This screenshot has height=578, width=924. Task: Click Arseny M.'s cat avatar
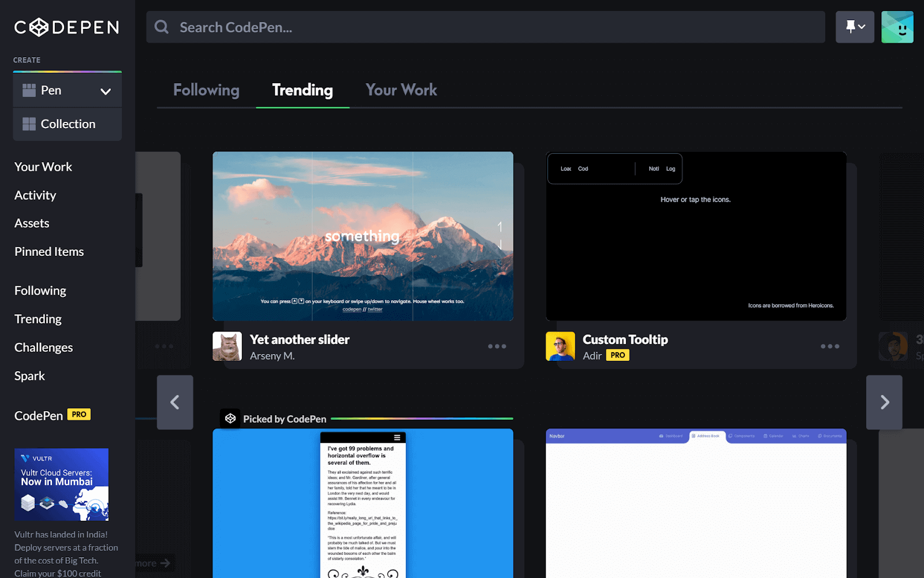(228, 346)
